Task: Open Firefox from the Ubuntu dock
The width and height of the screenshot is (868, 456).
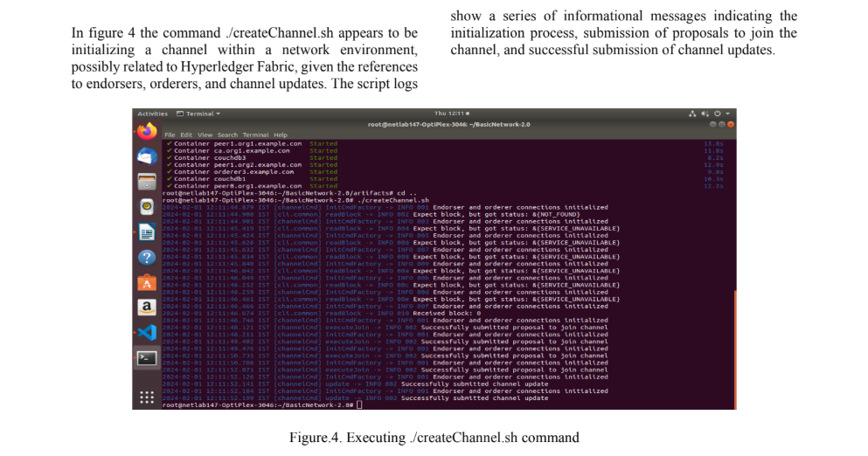Action: (x=147, y=131)
